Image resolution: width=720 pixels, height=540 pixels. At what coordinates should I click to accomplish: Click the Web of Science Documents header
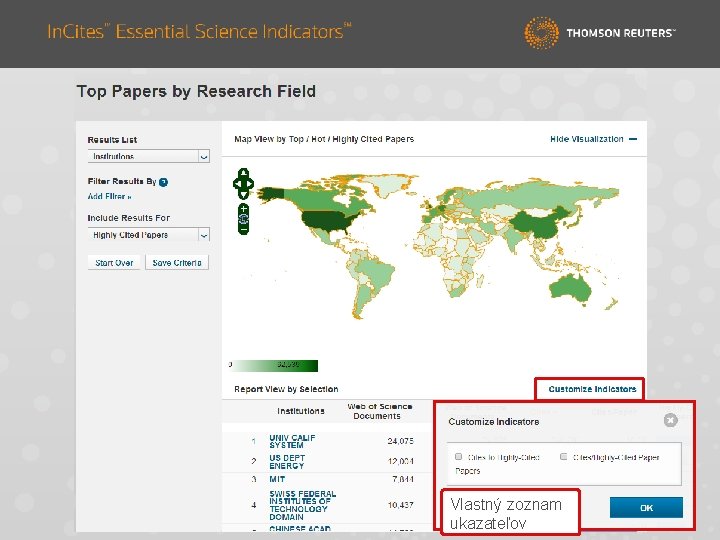[379, 411]
